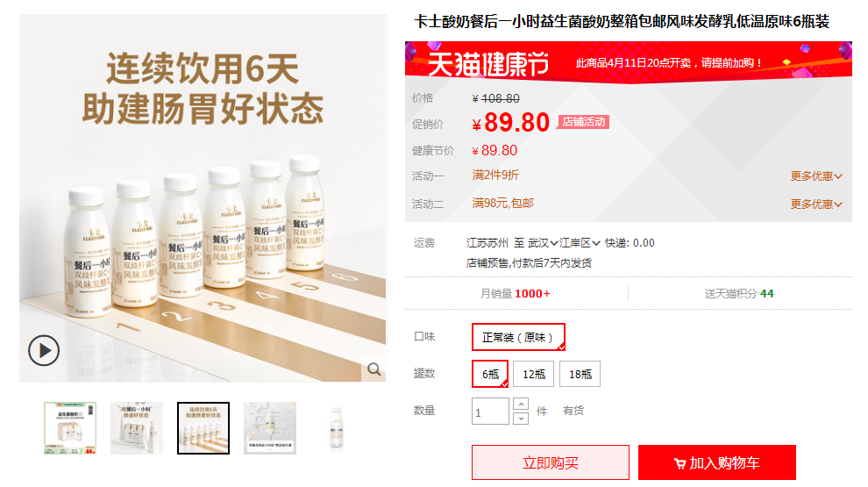Click the 立即购买 button
Screen dimensions: 868x487
pyautogui.click(x=551, y=462)
